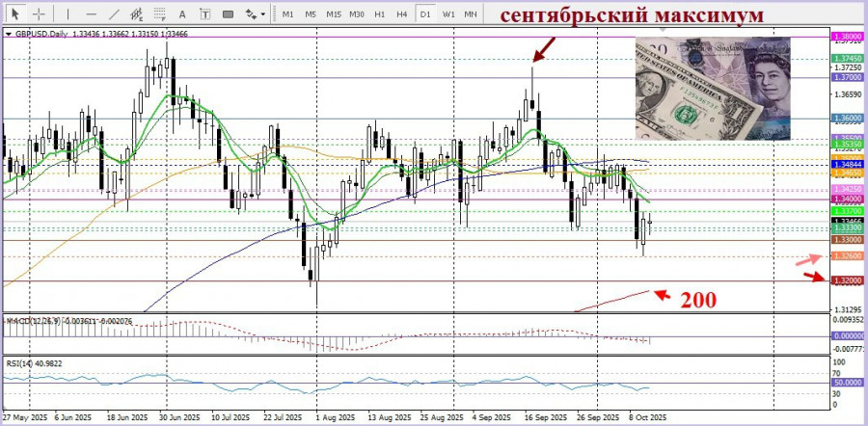Click the GBPUSD.Daily symbol title text
The width and height of the screenshot is (868, 426).
pyautogui.click(x=41, y=34)
